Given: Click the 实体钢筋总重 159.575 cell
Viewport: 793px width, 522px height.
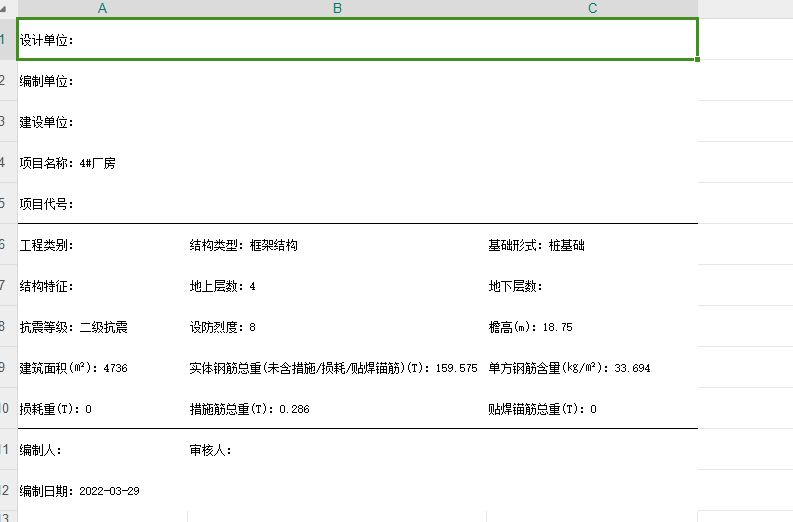Looking at the screenshot, I should (337, 368).
